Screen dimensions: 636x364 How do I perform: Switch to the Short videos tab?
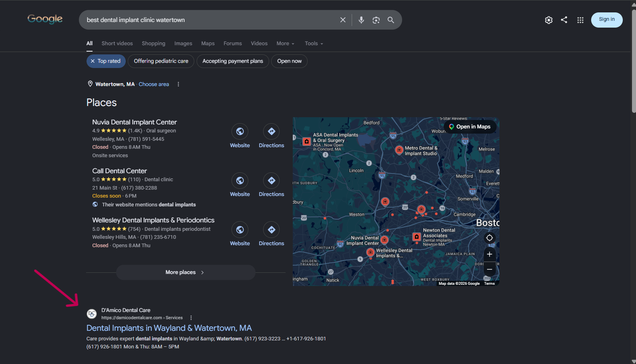(x=117, y=44)
